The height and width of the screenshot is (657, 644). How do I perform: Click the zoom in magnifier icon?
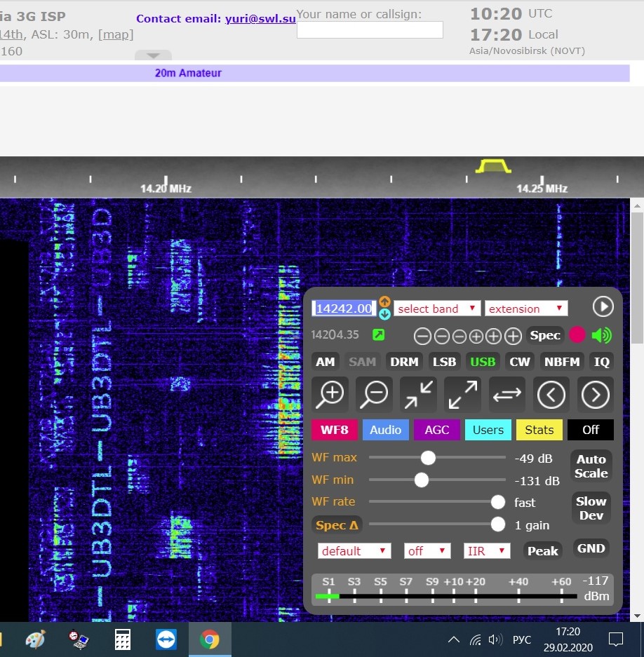tap(330, 395)
